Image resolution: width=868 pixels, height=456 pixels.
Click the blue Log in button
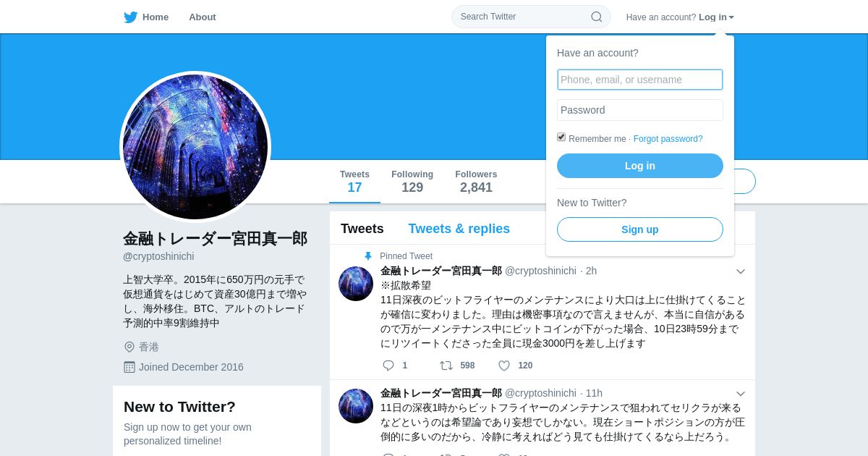640,166
